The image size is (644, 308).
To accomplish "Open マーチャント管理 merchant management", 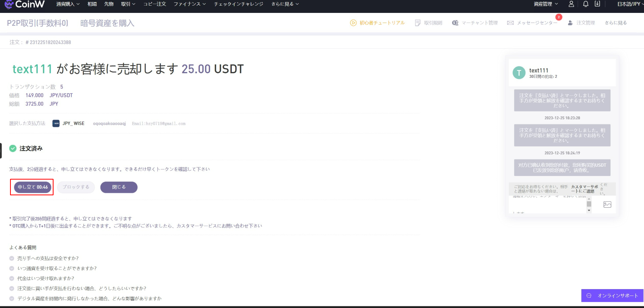I will [475, 23].
